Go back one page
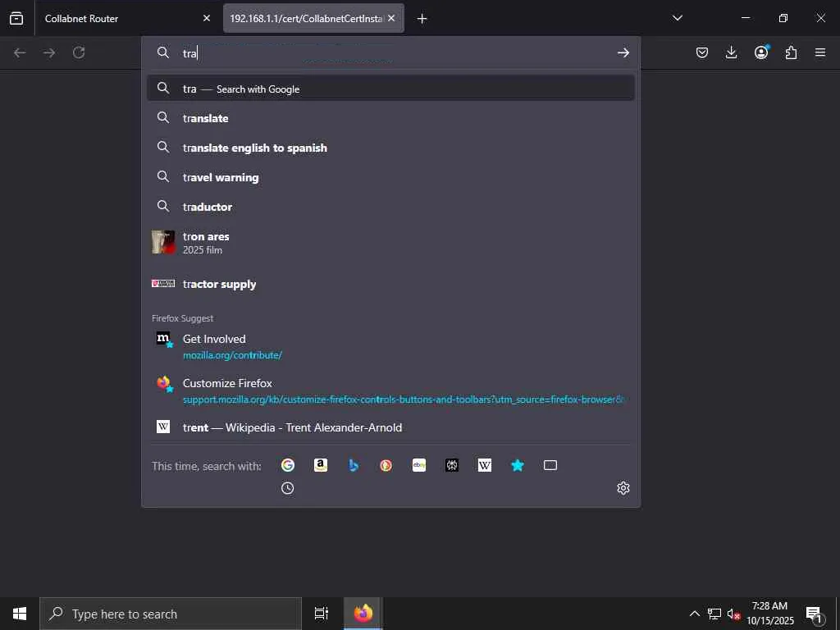 20,52
